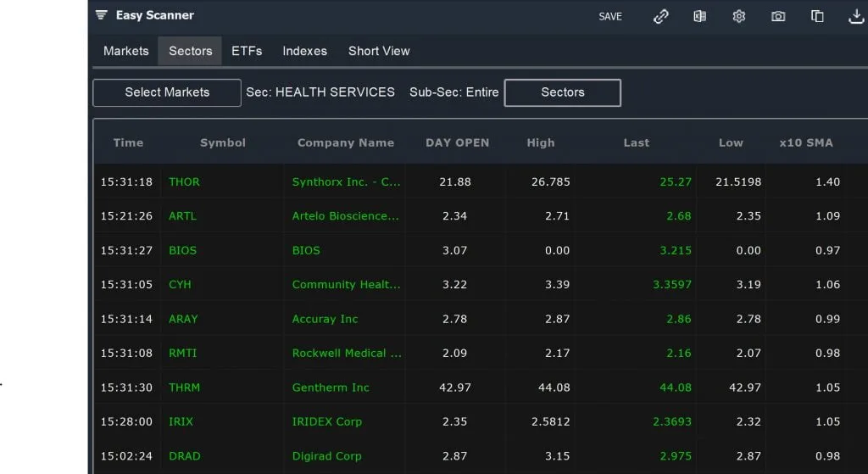Sort by the Last column header
Image resolution: width=868 pixels, height=474 pixels.
pyautogui.click(x=636, y=142)
